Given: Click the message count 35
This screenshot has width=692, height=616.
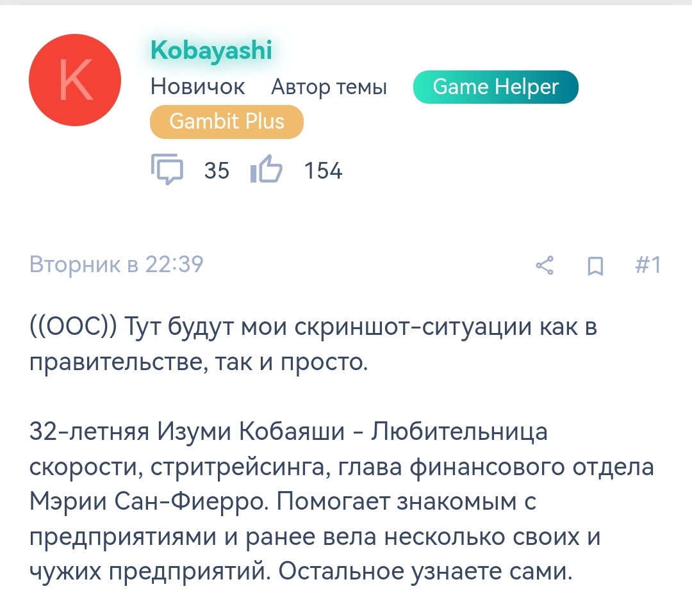Looking at the screenshot, I should tap(217, 171).
